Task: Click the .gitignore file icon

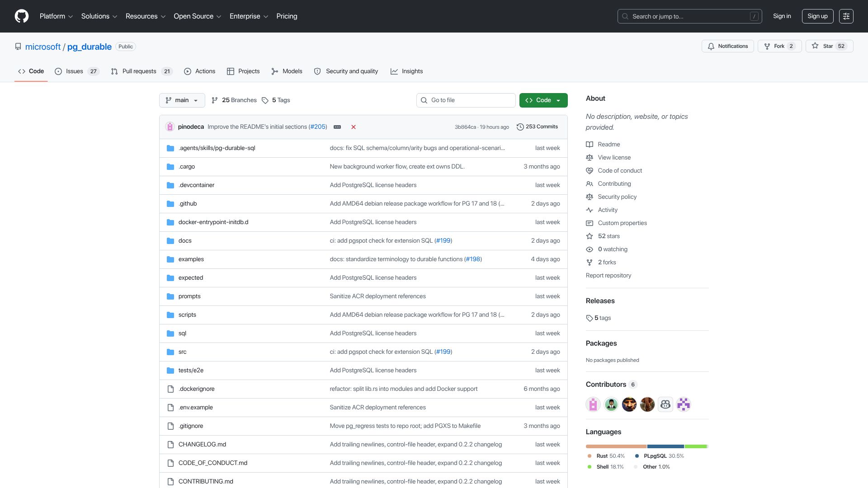Action: (x=170, y=426)
